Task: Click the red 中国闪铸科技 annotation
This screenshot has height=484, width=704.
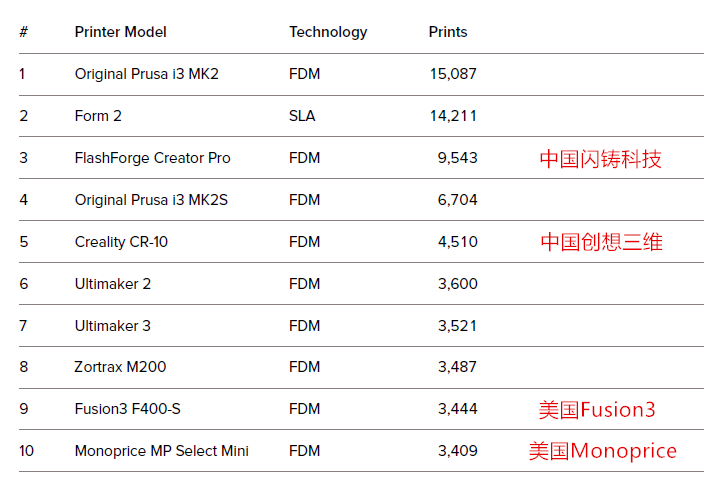Action: (x=600, y=159)
